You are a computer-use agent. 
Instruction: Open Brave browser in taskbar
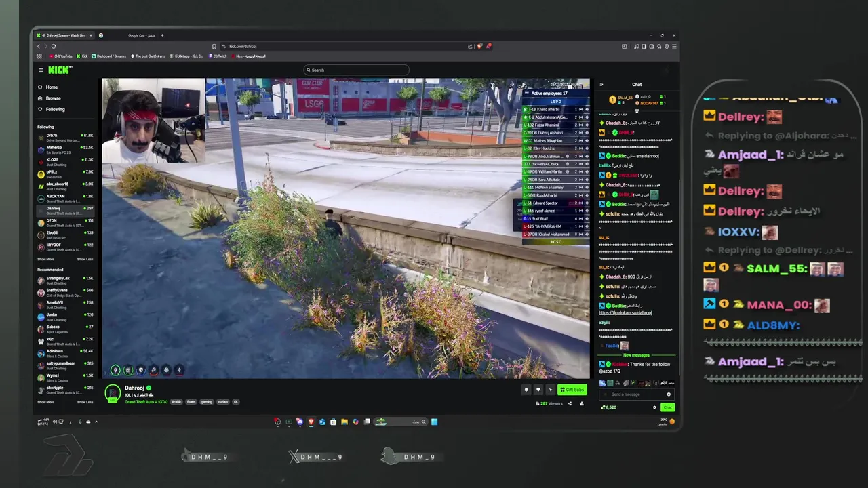click(x=311, y=422)
